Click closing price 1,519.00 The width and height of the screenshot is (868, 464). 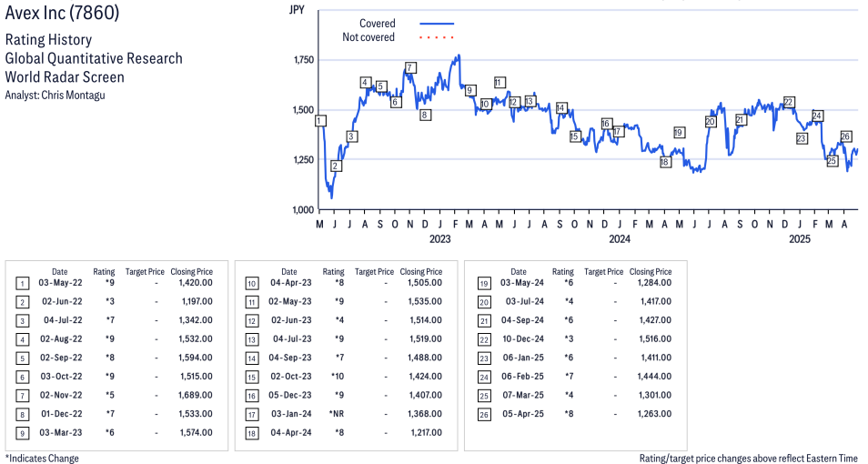426,338
